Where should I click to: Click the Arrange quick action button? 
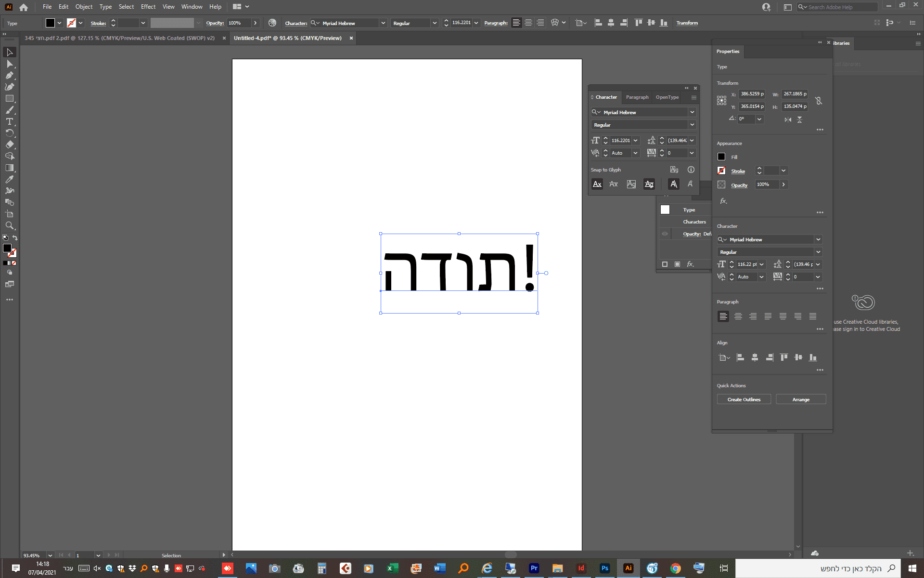click(x=800, y=399)
